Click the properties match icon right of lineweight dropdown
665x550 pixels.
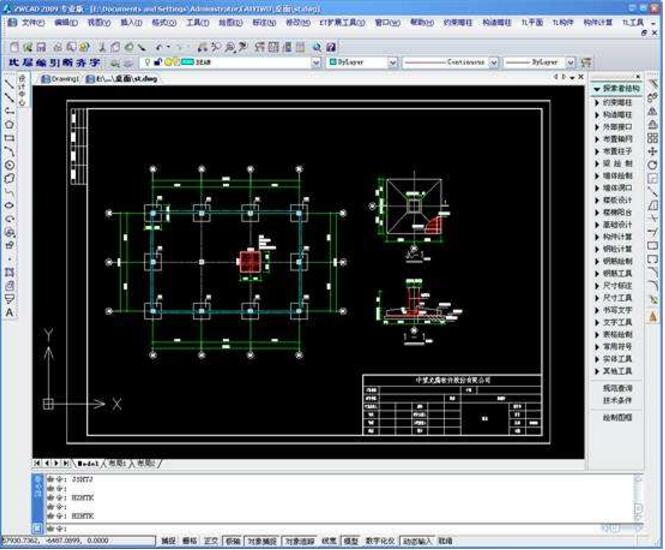click(x=586, y=62)
